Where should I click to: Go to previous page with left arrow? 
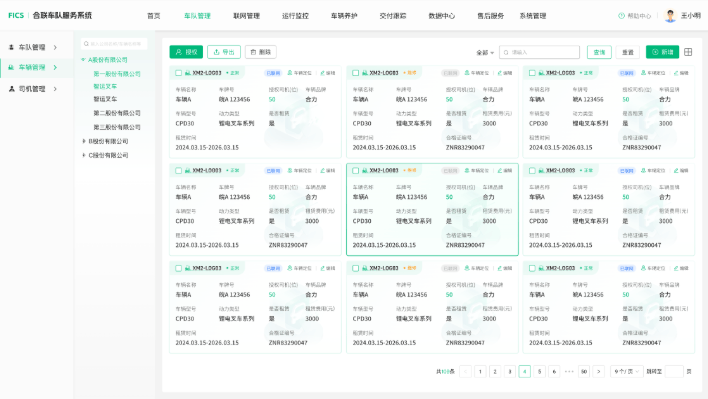466,371
